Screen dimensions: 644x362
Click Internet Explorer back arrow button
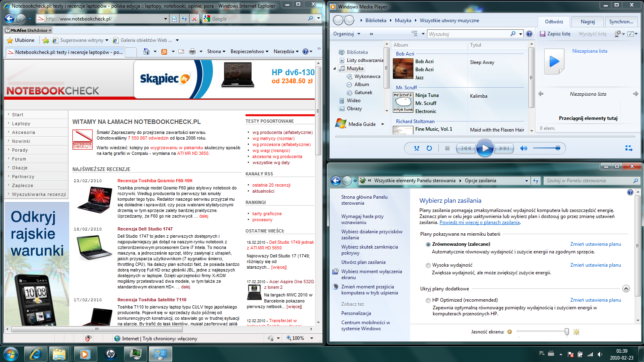(9, 19)
